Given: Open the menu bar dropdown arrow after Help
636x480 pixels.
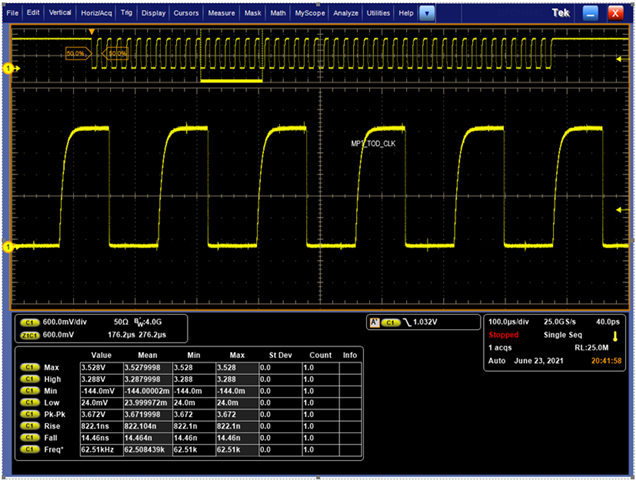Looking at the screenshot, I should point(428,14).
